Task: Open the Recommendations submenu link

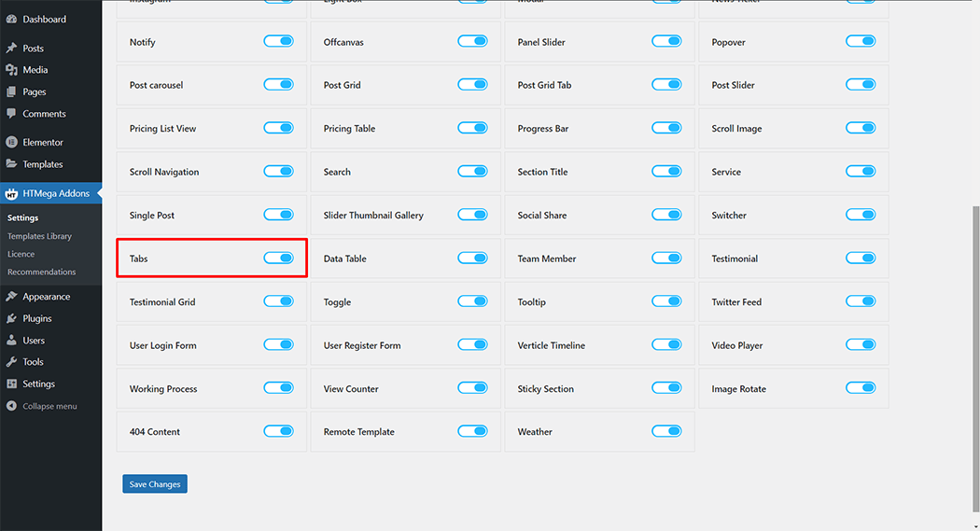Action: pyautogui.click(x=41, y=272)
